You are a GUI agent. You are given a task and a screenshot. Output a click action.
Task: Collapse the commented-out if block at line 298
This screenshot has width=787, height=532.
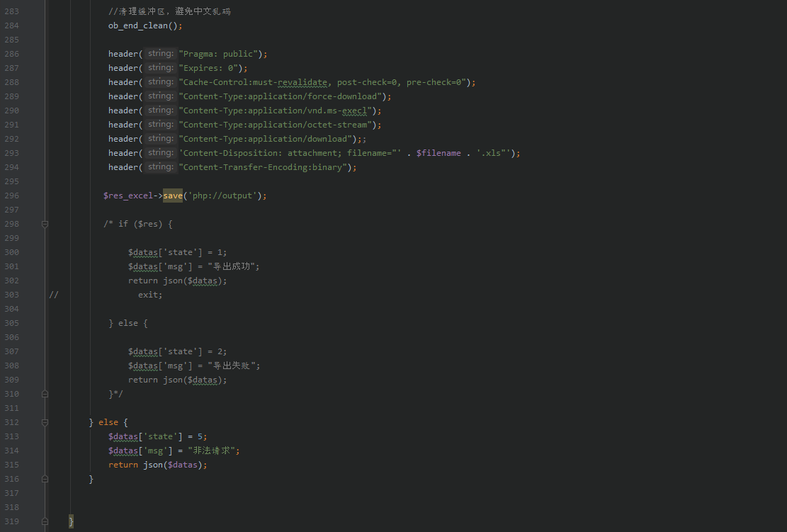pos(45,223)
